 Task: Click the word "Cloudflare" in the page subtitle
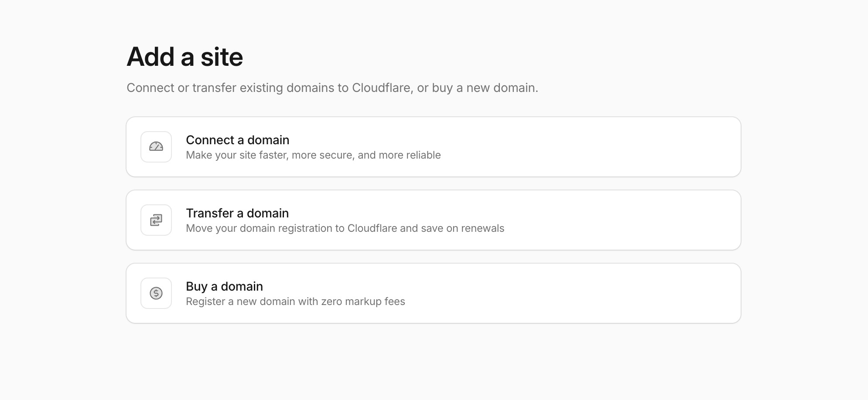pyautogui.click(x=382, y=88)
